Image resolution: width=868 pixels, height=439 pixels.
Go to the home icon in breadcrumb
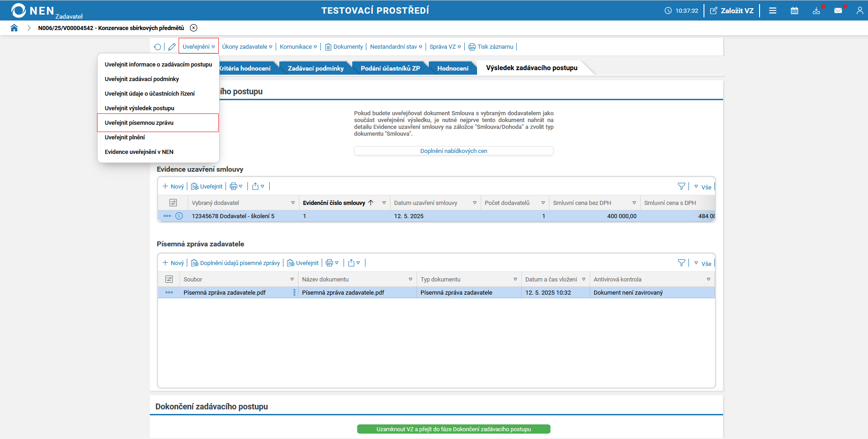coord(14,28)
